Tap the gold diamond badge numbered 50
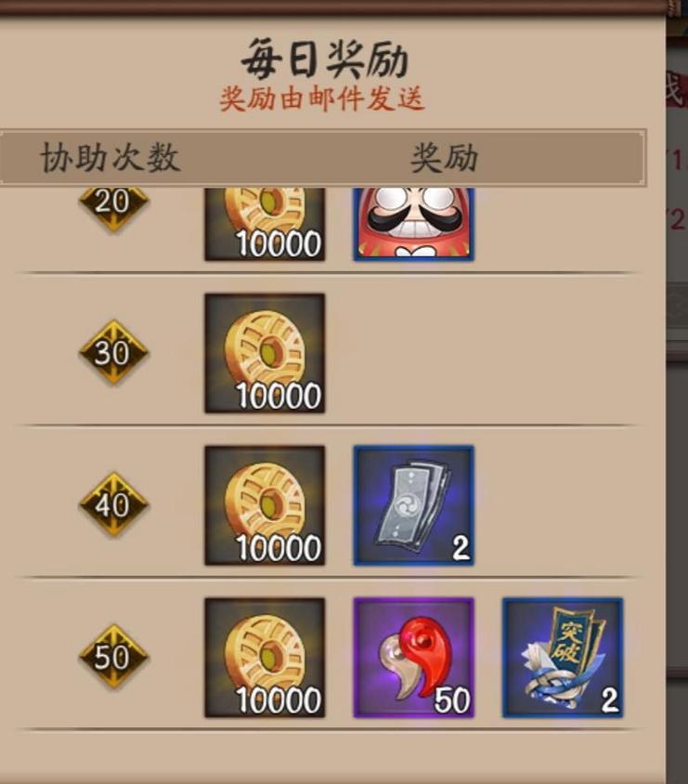Viewport: 688px width, 784px height. pyautogui.click(x=113, y=657)
